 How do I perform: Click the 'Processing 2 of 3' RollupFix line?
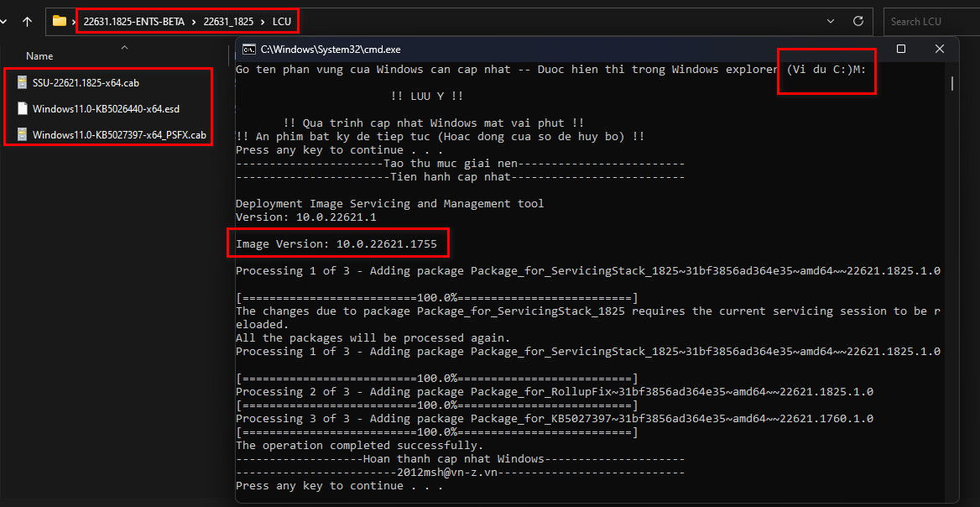pyautogui.click(x=555, y=392)
